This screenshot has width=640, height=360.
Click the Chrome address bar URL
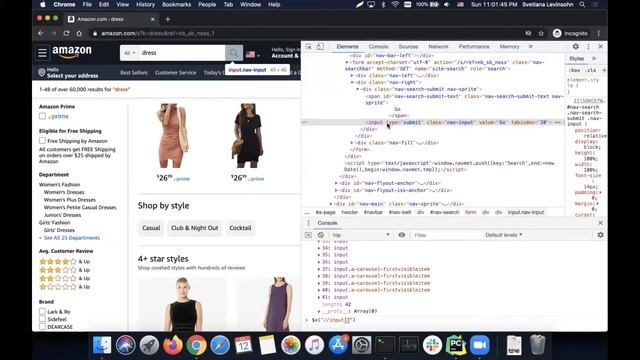click(158, 33)
